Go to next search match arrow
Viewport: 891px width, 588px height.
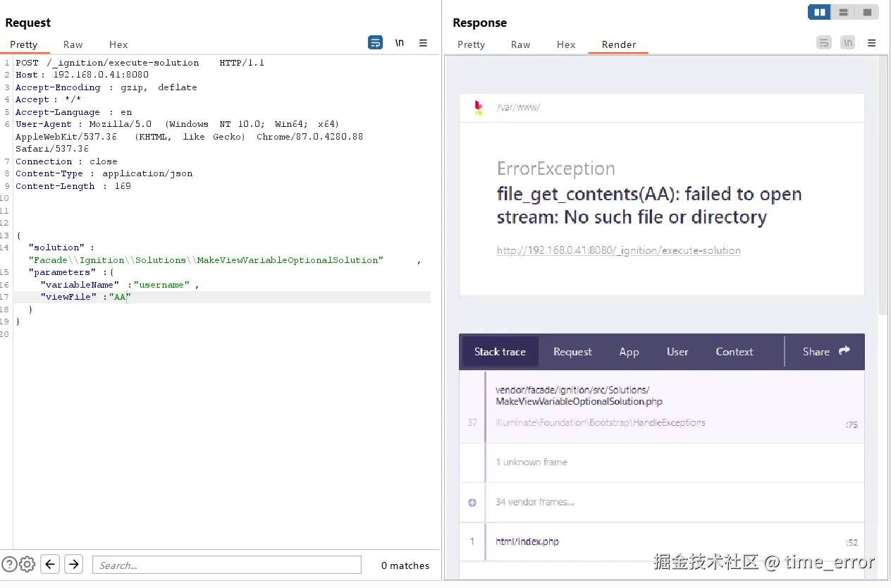coord(73,564)
